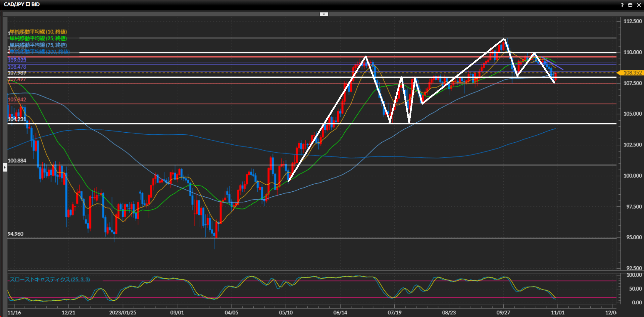Screen dimensions: 644x317
Task: Select the 10-period simple moving average label
Action: click(38, 32)
